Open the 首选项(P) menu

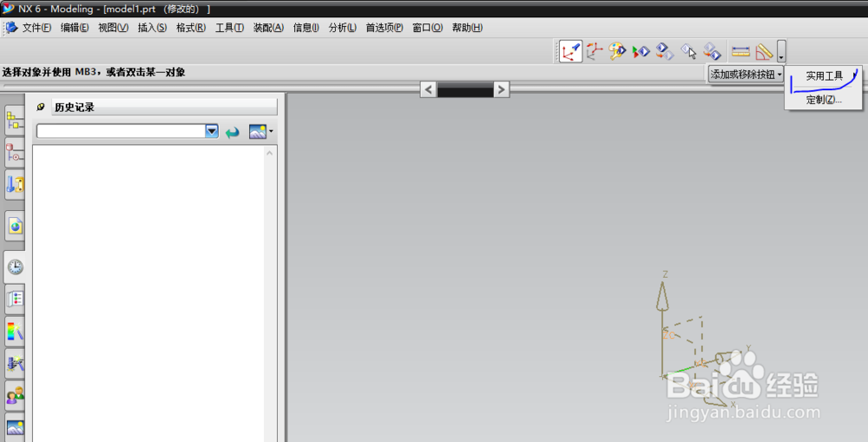click(385, 28)
